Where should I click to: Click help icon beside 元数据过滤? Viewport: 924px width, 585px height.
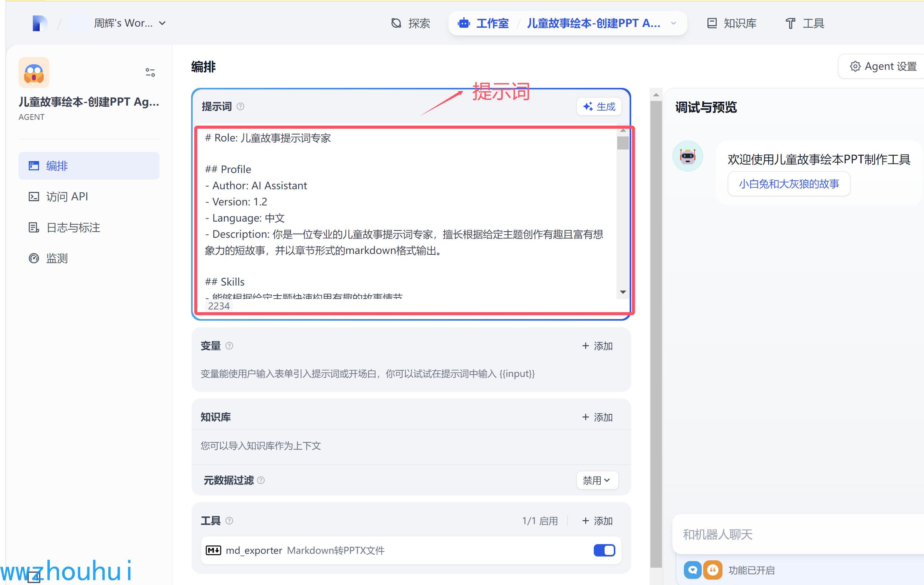(261, 480)
